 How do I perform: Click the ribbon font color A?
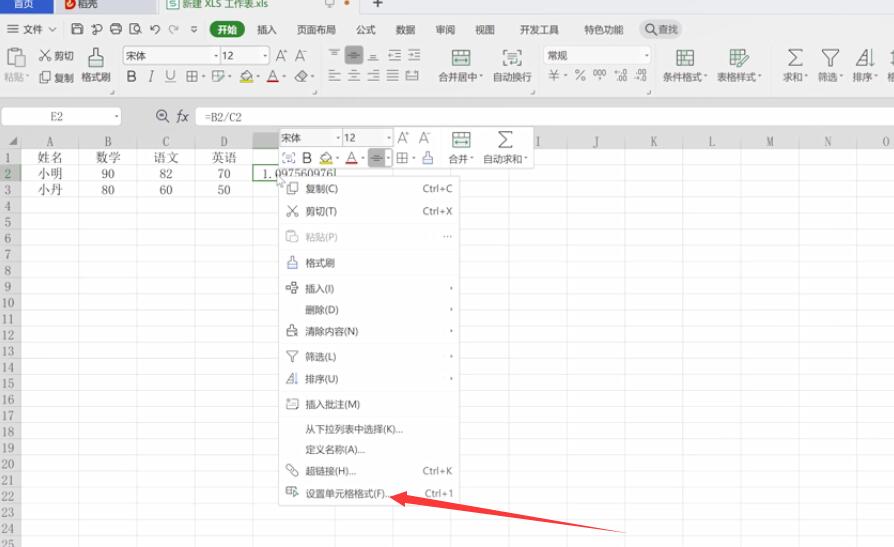click(x=273, y=76)
